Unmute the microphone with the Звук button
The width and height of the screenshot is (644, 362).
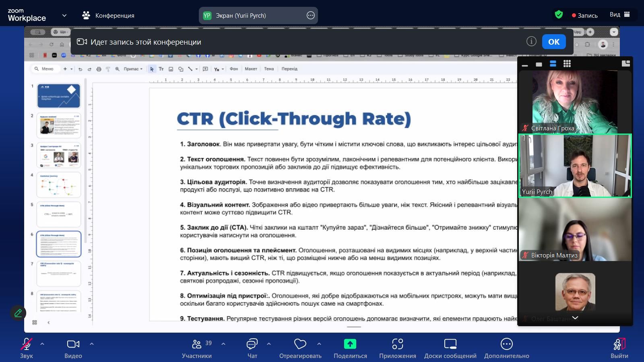pos(27,348)
